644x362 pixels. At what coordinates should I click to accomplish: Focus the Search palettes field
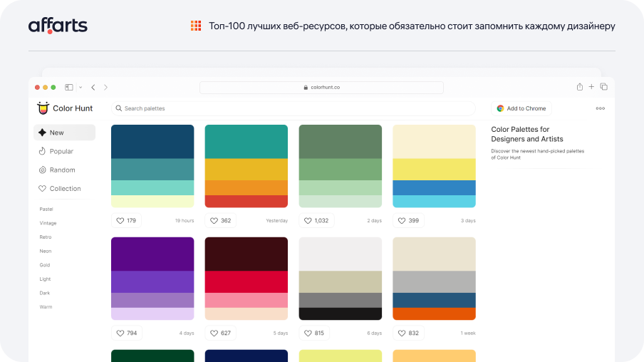(294, 108)
